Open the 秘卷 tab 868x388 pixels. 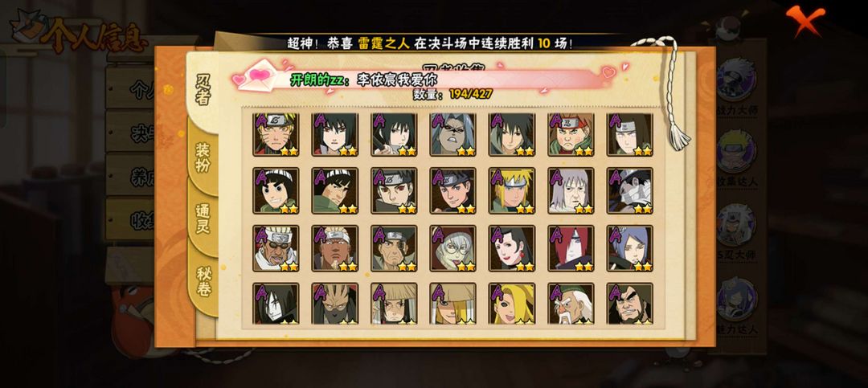(203, 282)
